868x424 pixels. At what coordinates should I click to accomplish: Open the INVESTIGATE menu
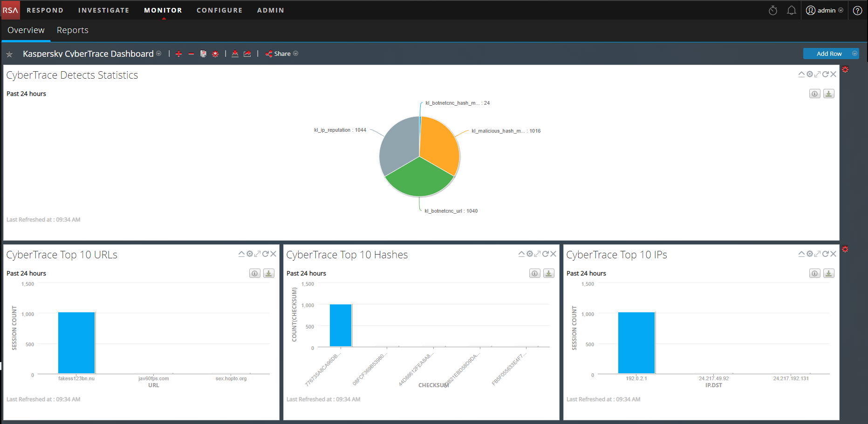tap(103, 10)
